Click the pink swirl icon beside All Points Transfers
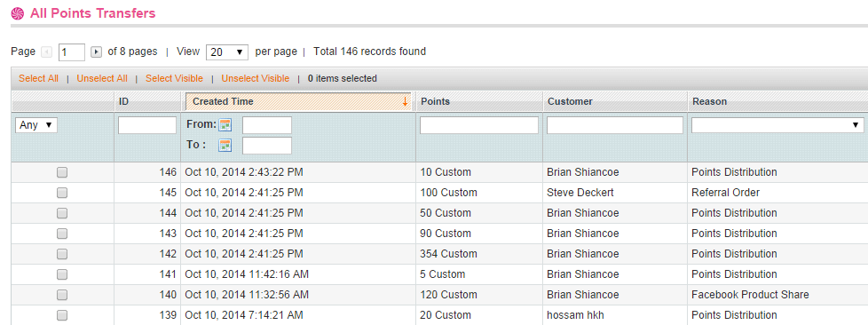Image resolution: width=868 pixels, height=325 pixels. pos(18,13)
